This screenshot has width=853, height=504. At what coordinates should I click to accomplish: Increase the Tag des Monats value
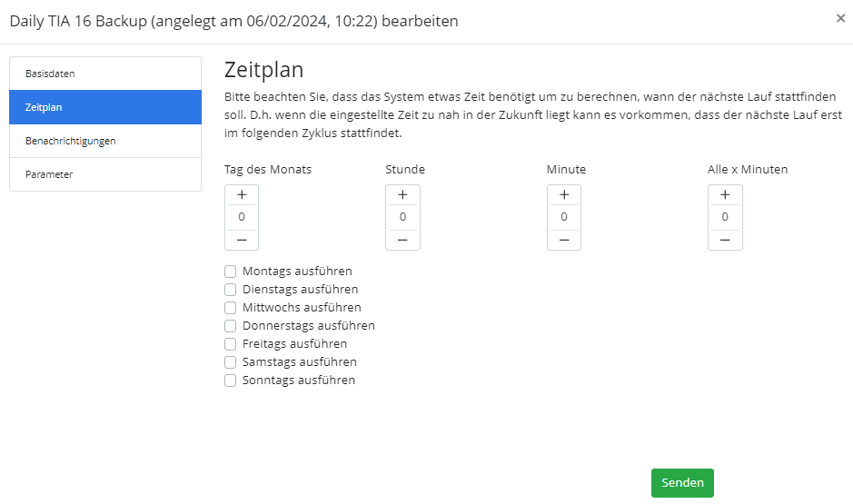pos(242,195)
